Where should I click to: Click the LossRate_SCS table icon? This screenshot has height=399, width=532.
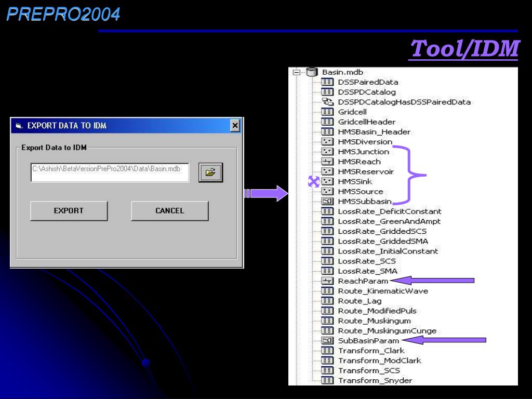(327, 261)
